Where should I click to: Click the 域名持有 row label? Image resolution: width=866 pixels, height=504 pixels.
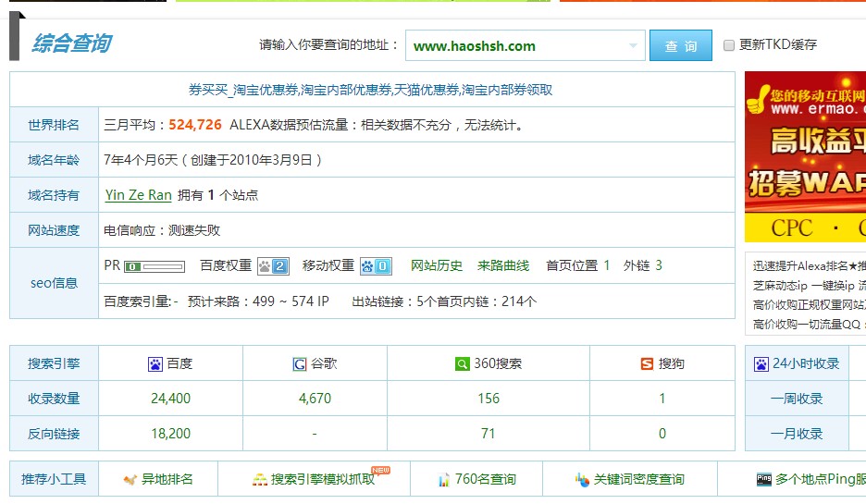coord(54,195)
